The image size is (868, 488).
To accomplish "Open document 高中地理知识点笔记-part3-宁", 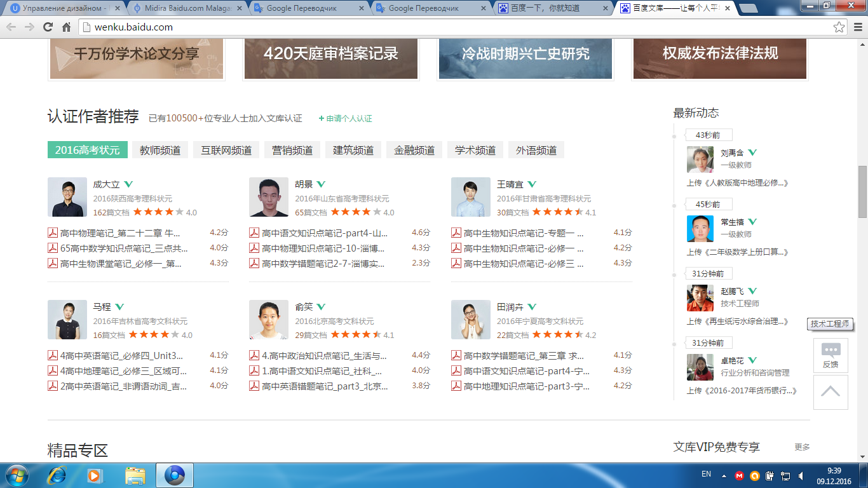I will [527, 386].
